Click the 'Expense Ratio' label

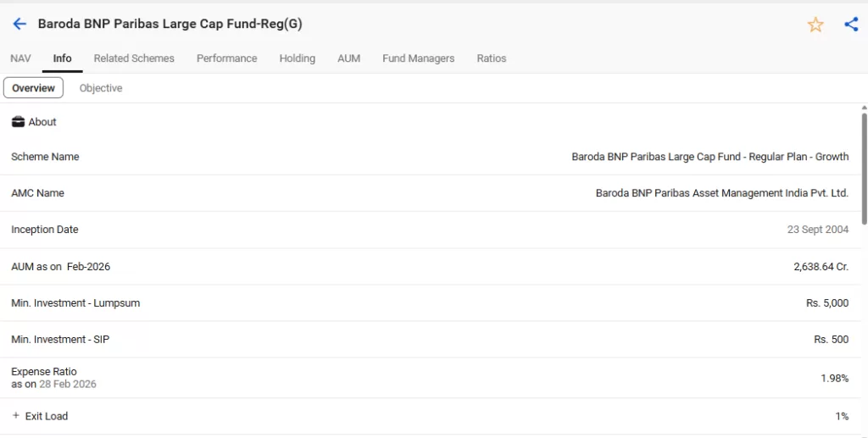click(44, 372)
